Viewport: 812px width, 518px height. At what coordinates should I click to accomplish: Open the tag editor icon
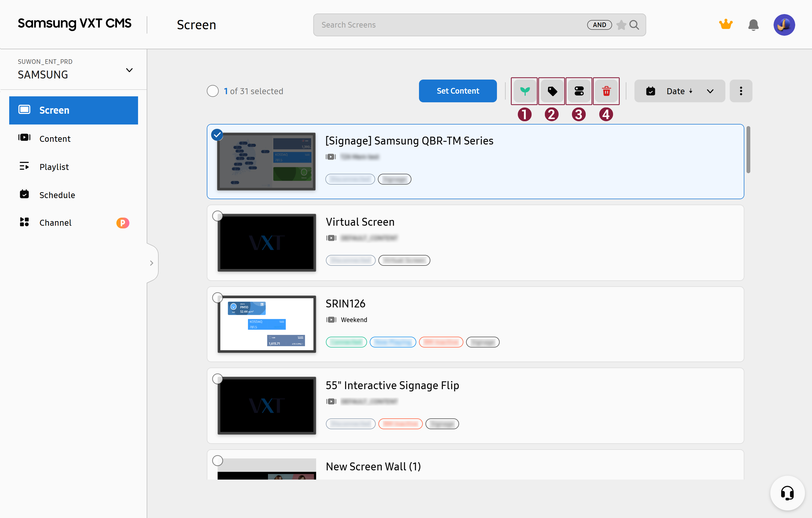(552, 91)
